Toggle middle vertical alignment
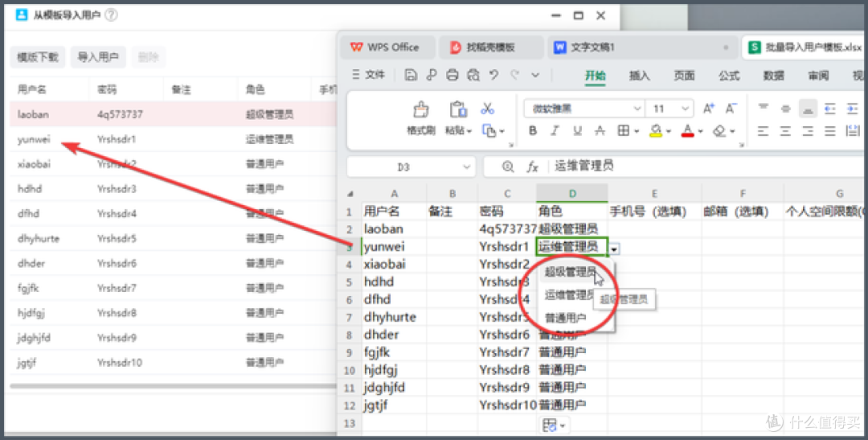The width and height of the screenshot is (868, 440). point(785,109)
